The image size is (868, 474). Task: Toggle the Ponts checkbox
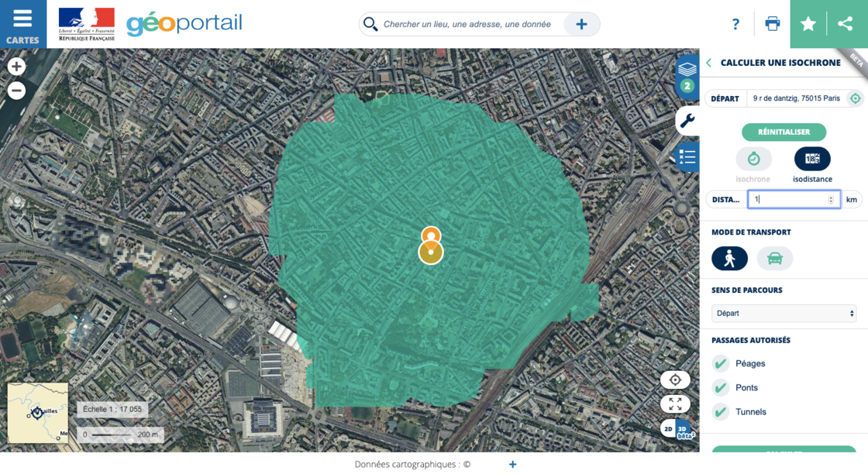click(x=720, y=388)
